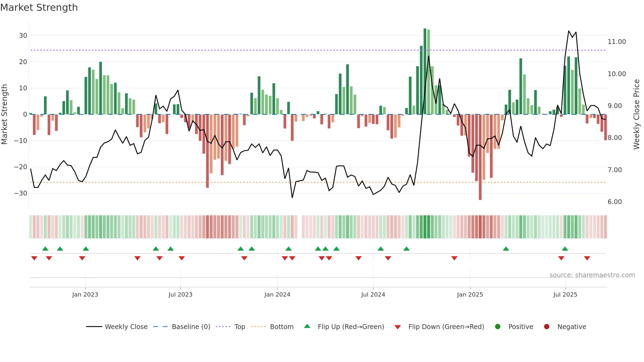Toggle Flip Down (Green→Red) legend entry

[x=439, y=327]
